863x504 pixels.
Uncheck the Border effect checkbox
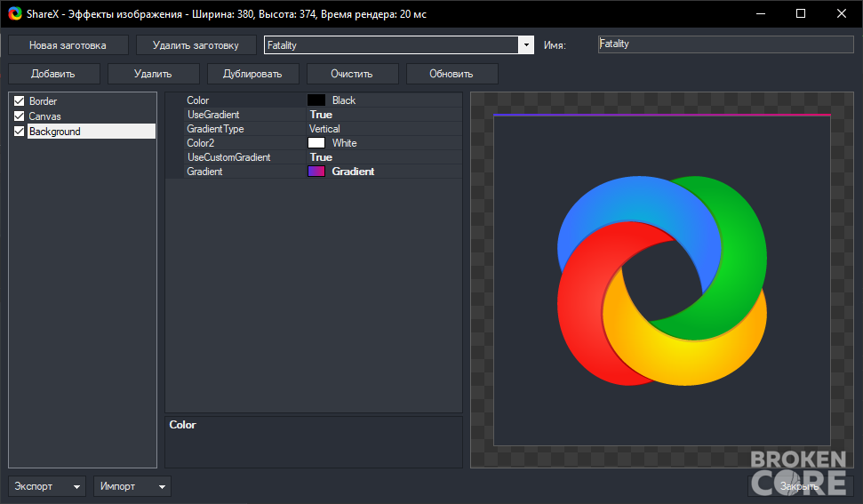click(20, 100)
